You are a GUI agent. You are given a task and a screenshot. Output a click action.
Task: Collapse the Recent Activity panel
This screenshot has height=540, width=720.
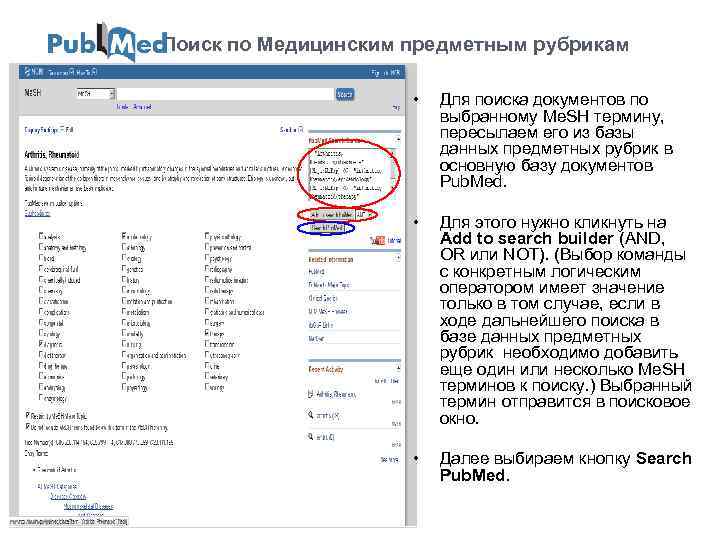pos(398,368)
